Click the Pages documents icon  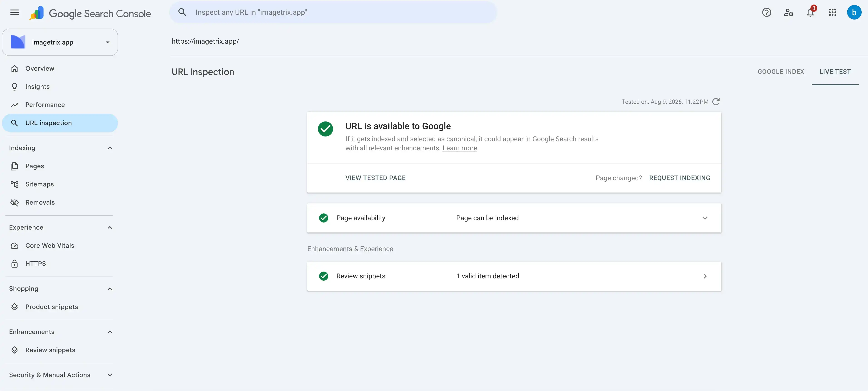[x=15, y=166]
